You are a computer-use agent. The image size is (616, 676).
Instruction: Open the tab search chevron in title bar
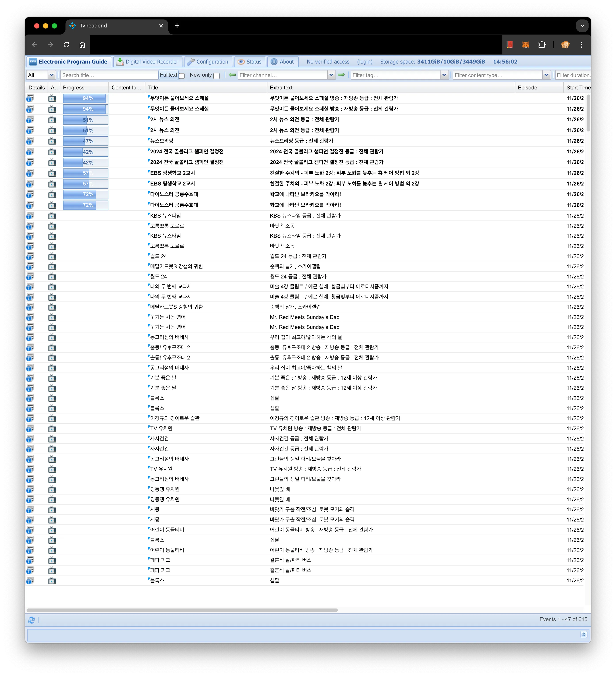(x=582, y=25)
